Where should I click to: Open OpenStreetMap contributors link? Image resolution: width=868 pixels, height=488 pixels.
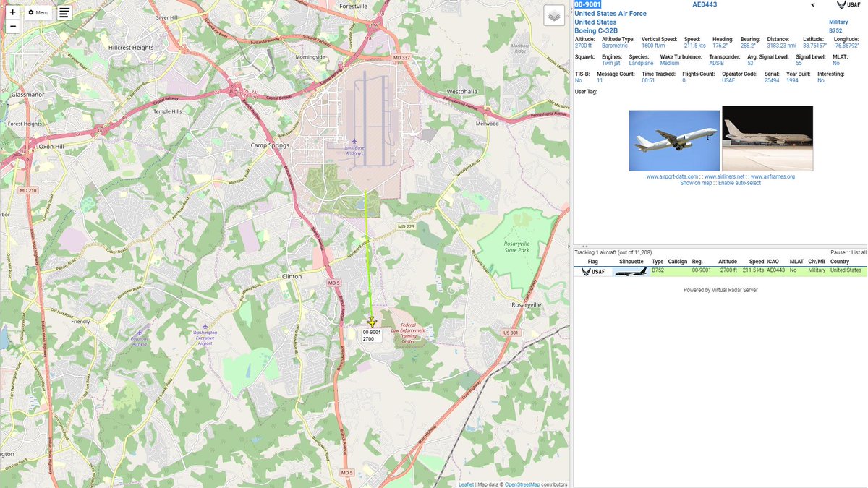522,484
